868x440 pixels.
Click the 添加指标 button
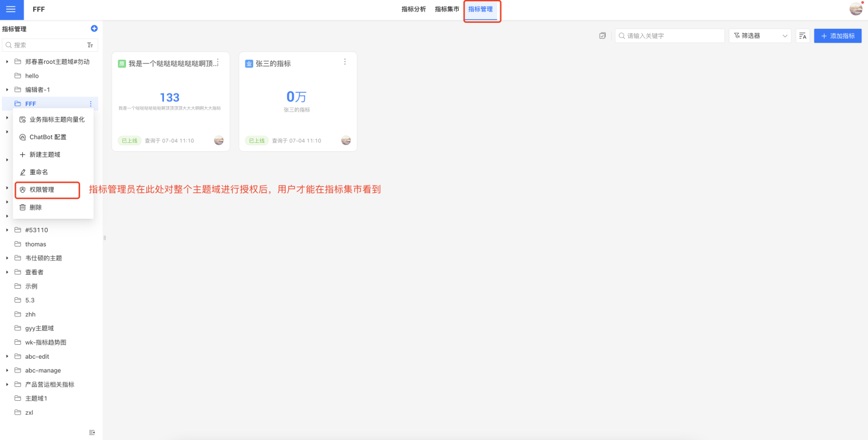(837, 36)
